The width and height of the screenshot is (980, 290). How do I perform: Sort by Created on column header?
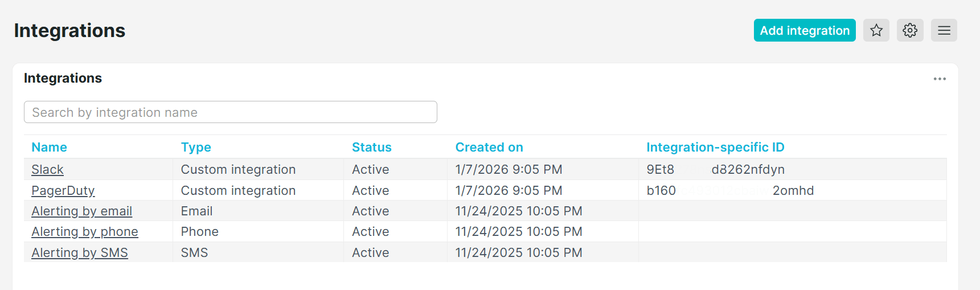pyautogui.click(x=489, y=148)
